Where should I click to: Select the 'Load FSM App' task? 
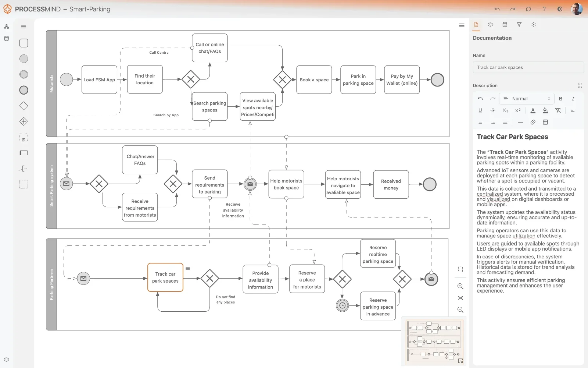[99, 79]
